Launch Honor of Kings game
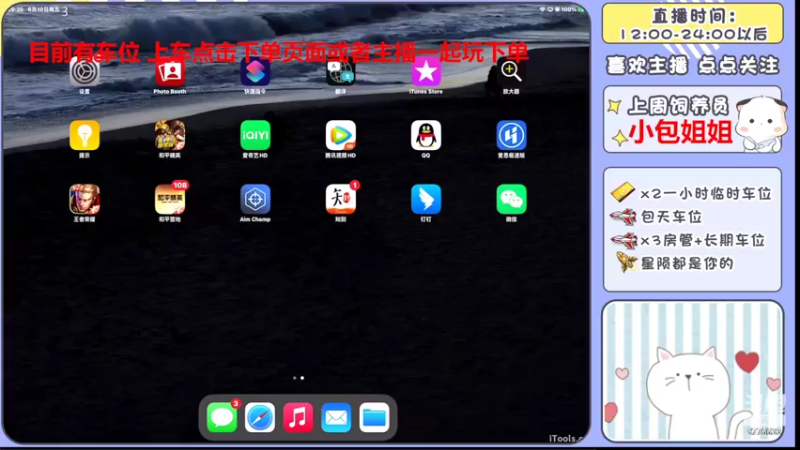 (x=85, y=199)
